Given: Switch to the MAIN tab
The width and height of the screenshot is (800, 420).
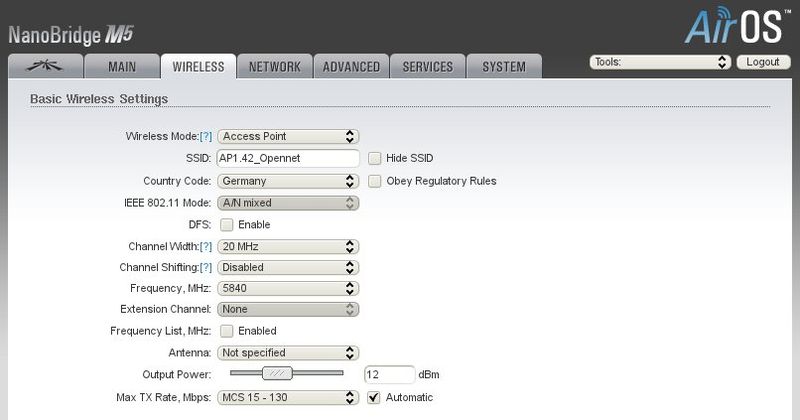Looking at the screenshot, I should (122, 66).
